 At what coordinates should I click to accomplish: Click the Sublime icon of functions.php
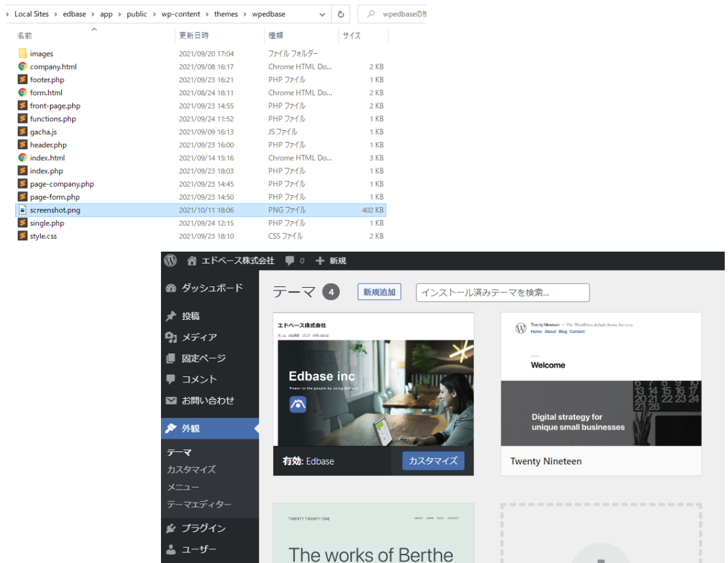(22, 118)
